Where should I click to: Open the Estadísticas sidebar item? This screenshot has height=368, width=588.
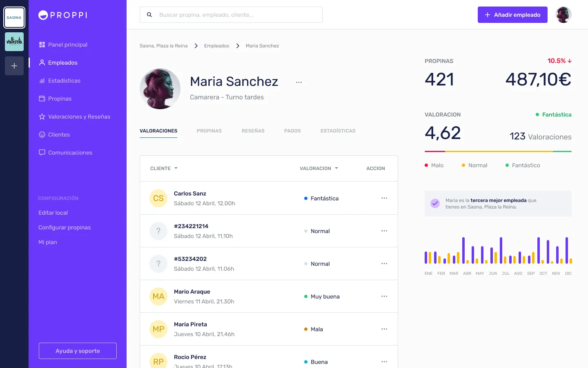(x=64, y=81)
